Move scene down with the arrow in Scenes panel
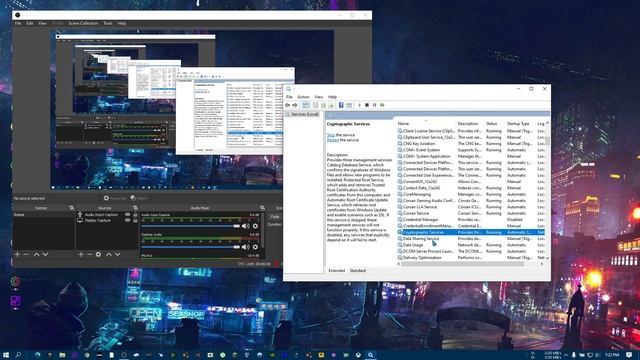The height and width of the screenshot is (360, 640). [45, 254]
